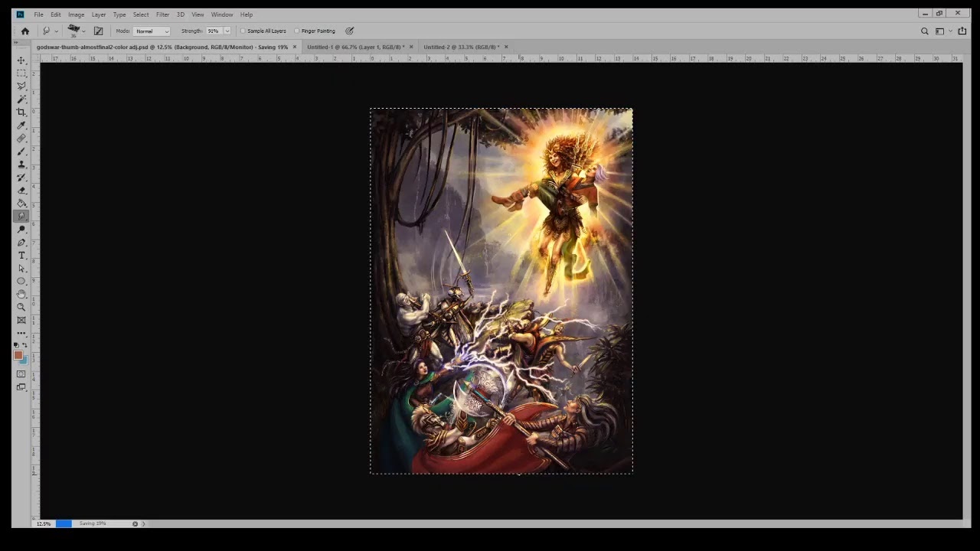Viewport: 980px width, 551px height.
Task: Open the Image menu
Action: coord(76,15)
